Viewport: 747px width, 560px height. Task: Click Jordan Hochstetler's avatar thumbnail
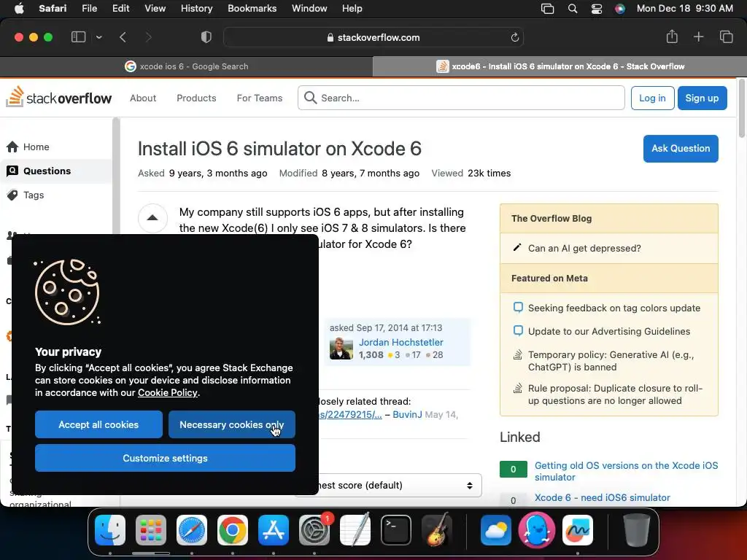[341, 349]
